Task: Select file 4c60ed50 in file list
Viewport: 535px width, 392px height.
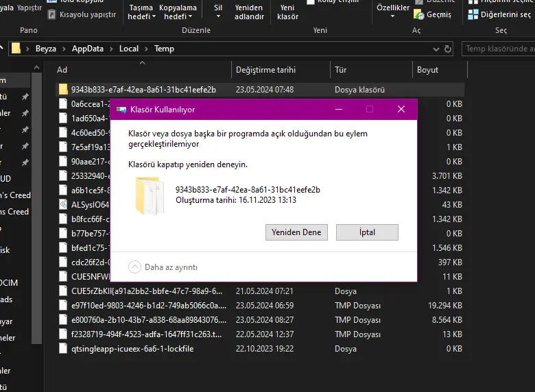Action: [x=91, y=132]
